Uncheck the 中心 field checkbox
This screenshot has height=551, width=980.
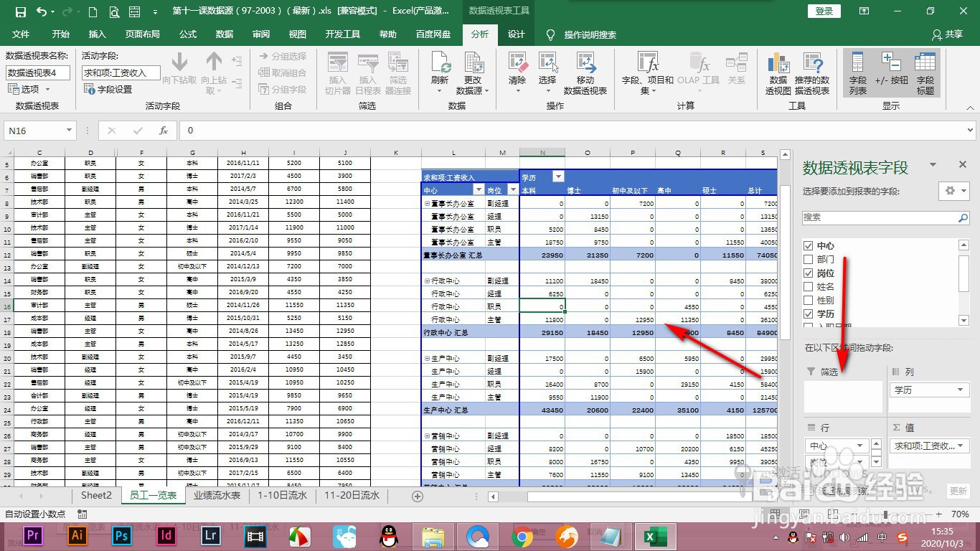click(809, 245)
